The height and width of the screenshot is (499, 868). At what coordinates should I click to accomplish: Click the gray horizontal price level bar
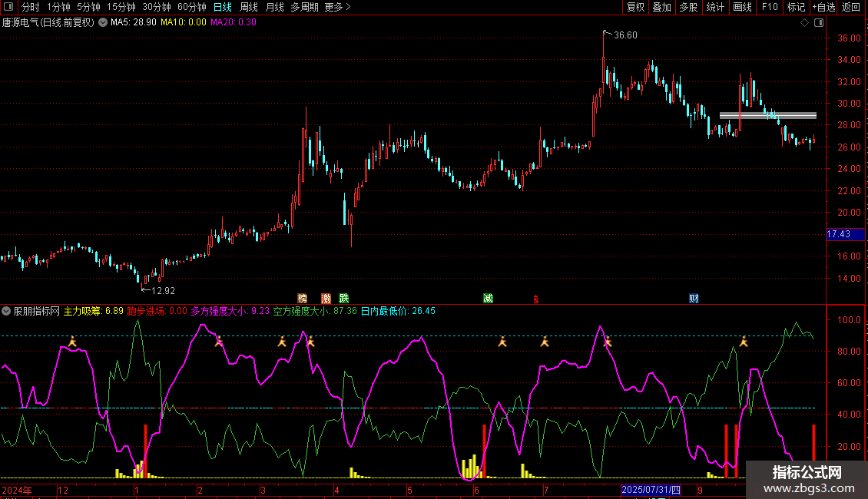tap(767, 116)
